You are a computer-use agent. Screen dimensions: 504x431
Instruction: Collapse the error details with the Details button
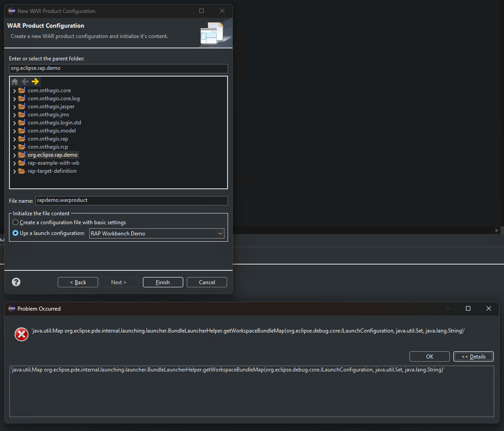click(473, 356)
